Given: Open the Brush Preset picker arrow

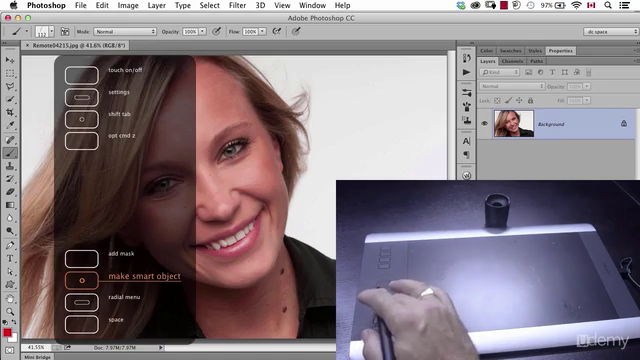Looking at the screenshot, I should click(x=51, y=31).
